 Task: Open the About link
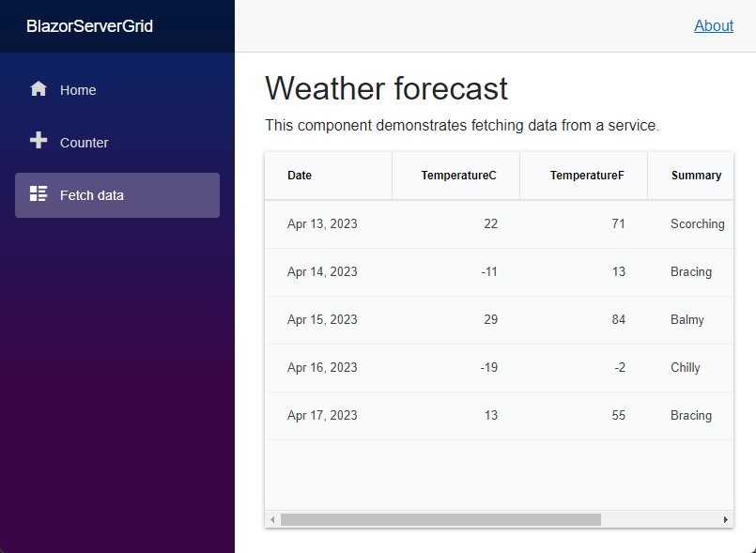tap(714, 25)
